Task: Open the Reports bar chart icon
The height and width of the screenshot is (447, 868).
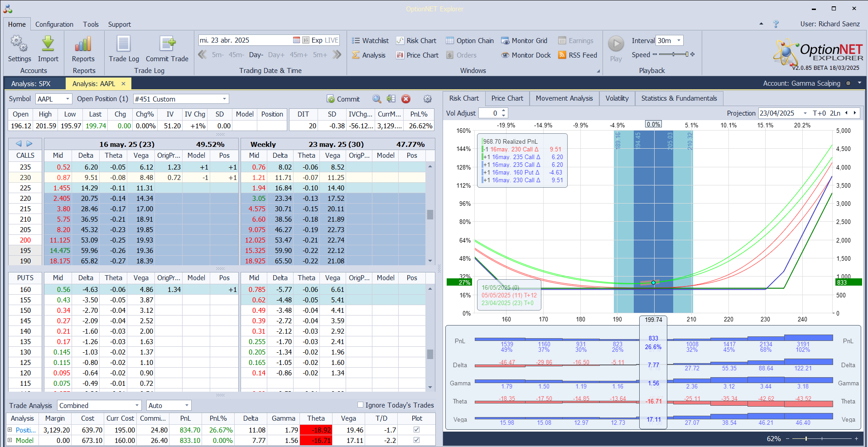Action: pos(83,44)
